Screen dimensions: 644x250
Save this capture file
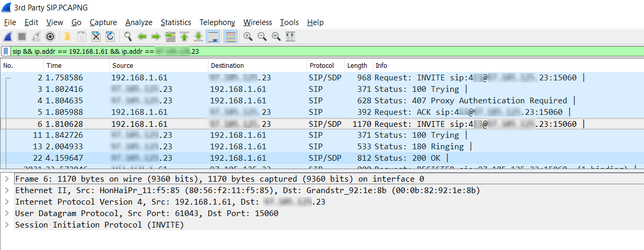81,37
